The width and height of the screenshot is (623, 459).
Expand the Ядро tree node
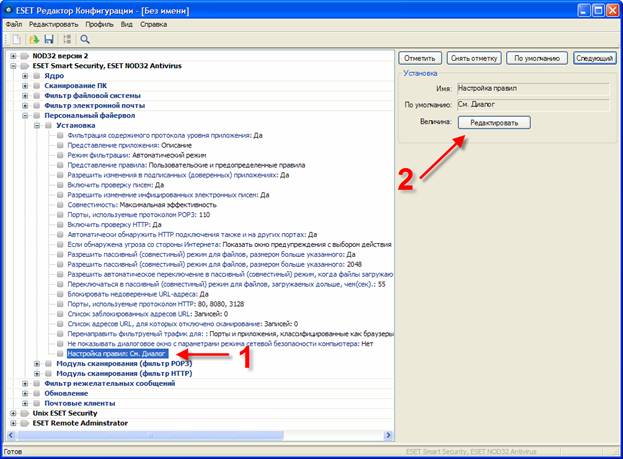click(x=25, y=76)
